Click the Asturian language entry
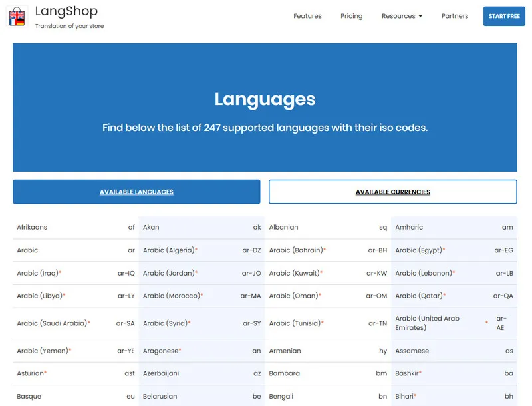The image size is (532, 406). [x=76, y=373]
